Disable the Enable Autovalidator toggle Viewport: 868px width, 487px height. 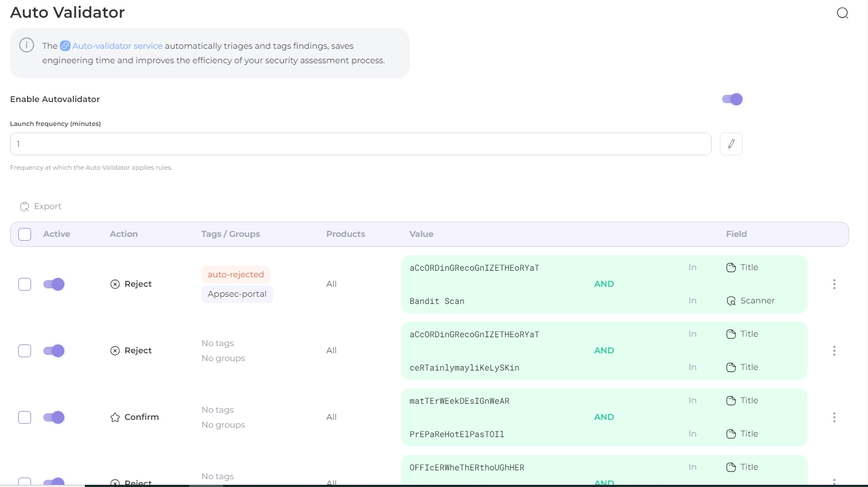point(732,99)
